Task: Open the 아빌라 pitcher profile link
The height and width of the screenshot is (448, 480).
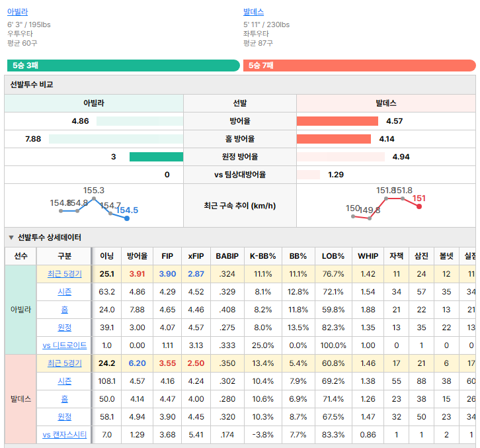Action: pos(17,12)
